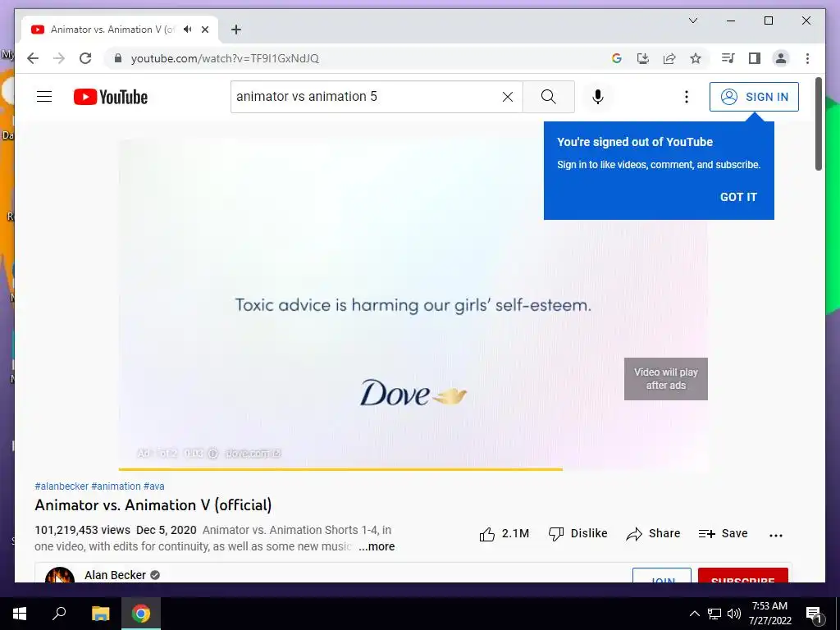The height and width of the screenshot is (630, 840).
Task: Share the Animator vs. Animation video
Action: coord(653,533)
